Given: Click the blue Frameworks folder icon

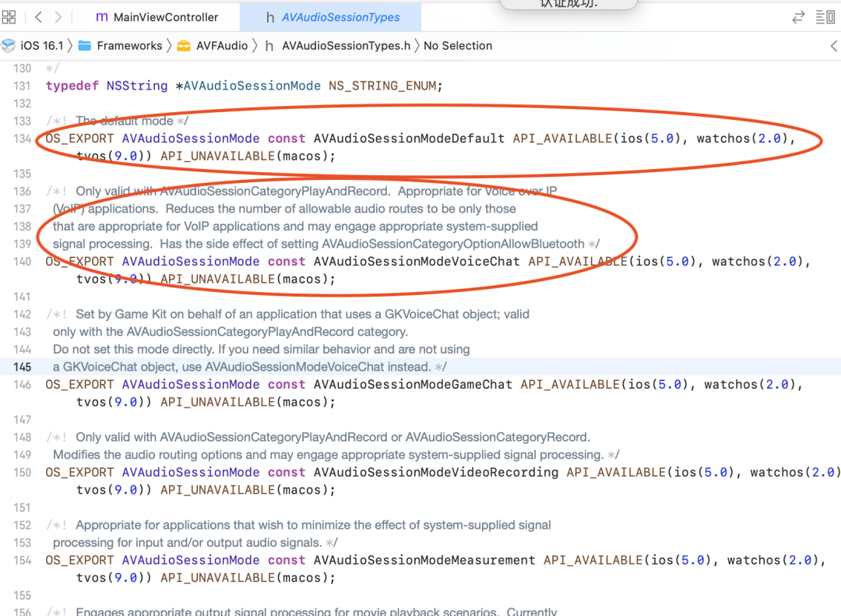Looking at the screenshot, I should pyautogui.click(x=85, y=45).
